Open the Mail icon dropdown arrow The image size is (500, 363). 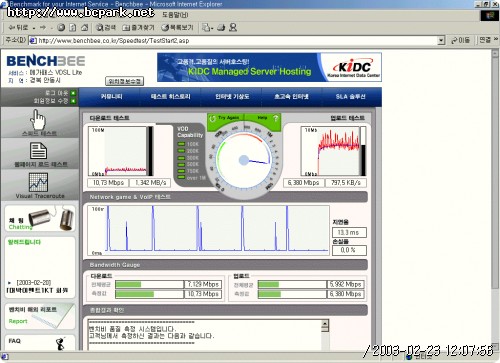(x=212, y=28)
